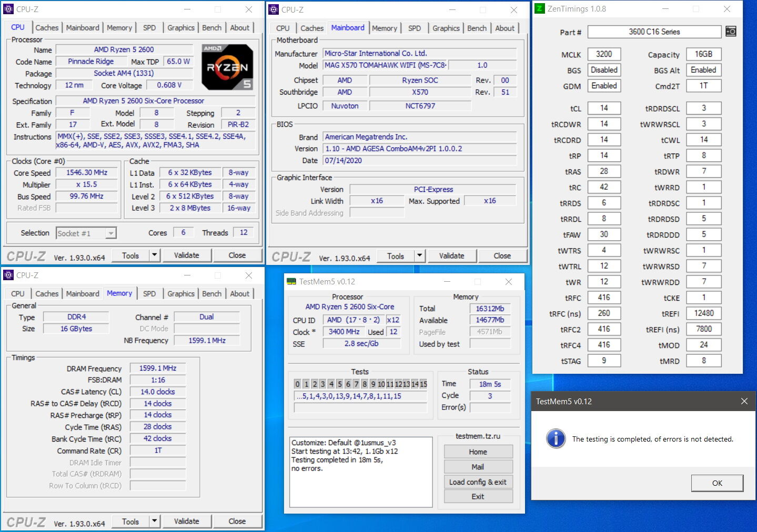Open the Bench tab in CPU window
Viewport: 757px width, 532px height.
point(211,28)
